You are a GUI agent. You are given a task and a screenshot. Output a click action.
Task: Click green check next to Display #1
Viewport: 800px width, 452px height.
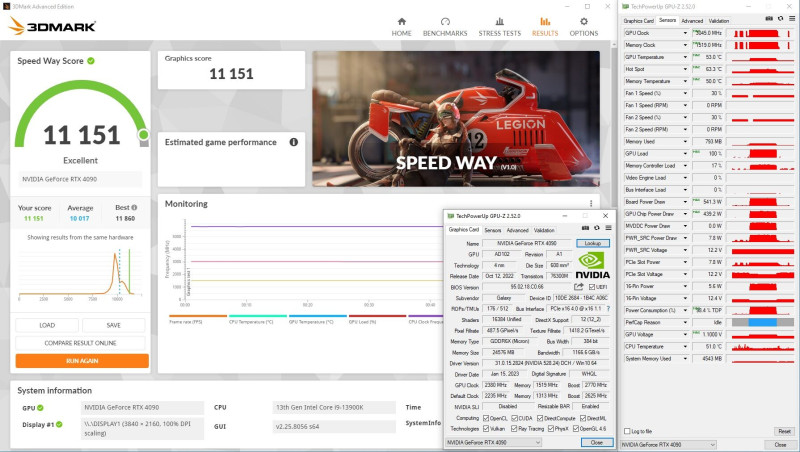tap(59, 424)
